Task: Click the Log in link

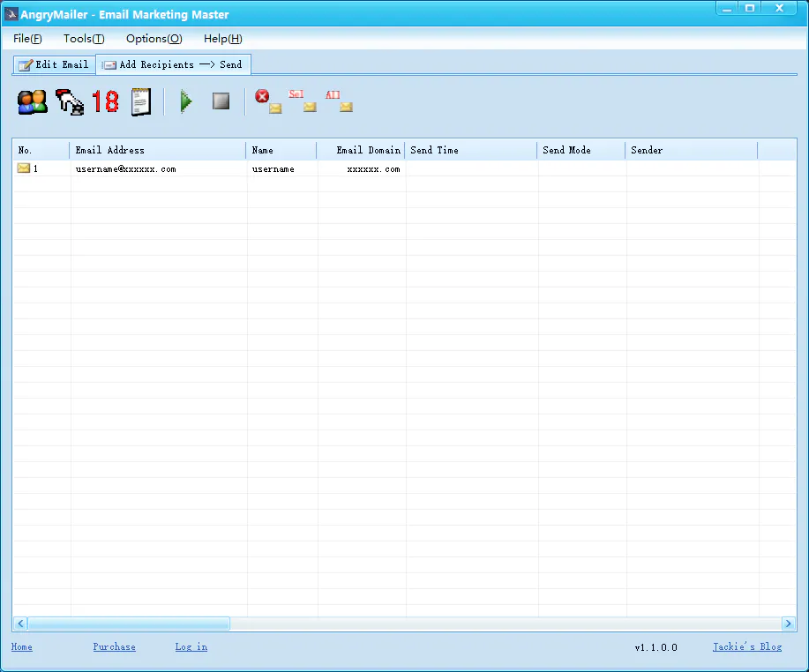Action: click(x=191, y=646)
